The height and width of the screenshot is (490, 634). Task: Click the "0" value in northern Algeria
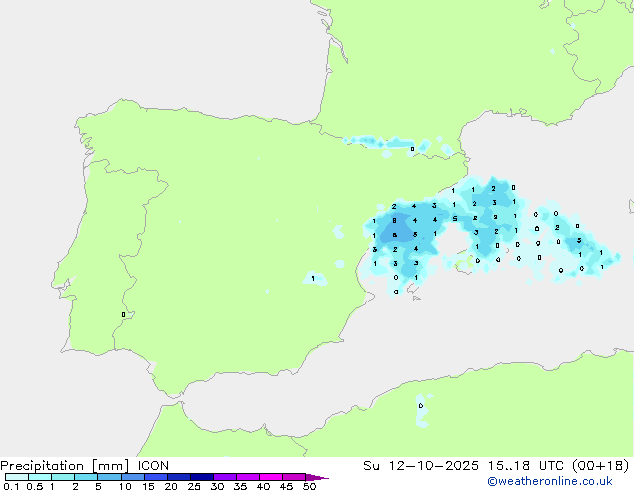(x=421, y=406)
